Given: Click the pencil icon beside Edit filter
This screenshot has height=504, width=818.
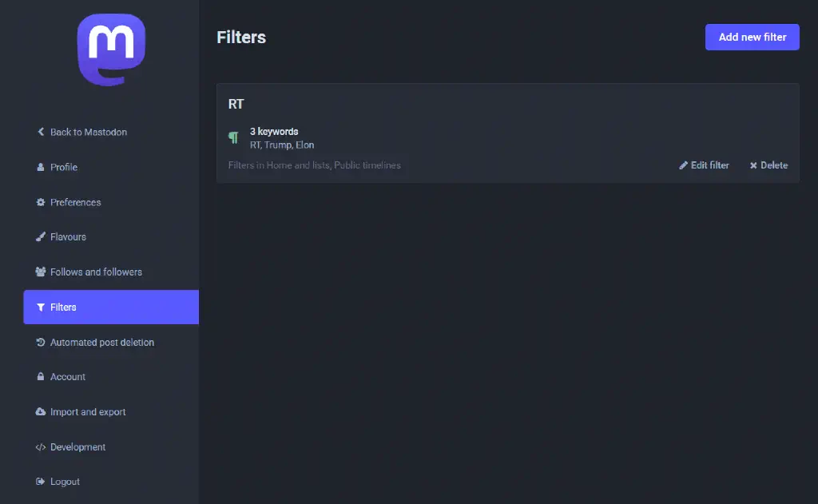Looking at the screenshot, I should pyautogui.click(x=684, y=165).
